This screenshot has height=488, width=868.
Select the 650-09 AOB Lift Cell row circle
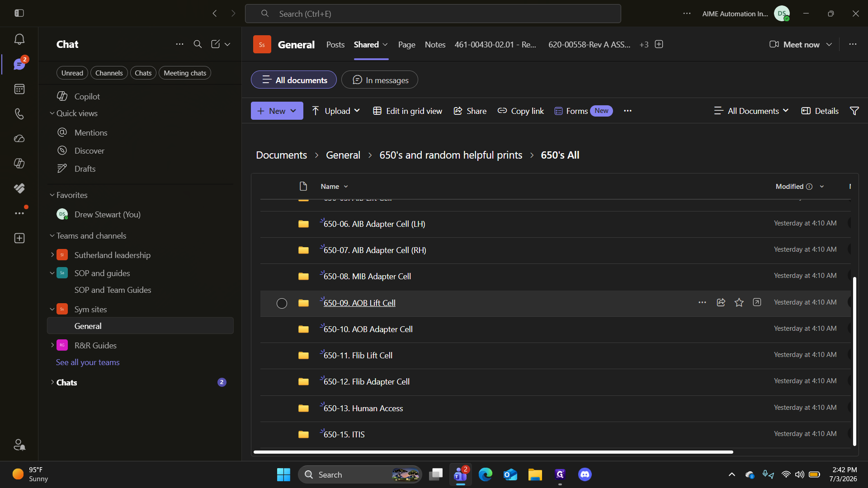coord(282,303)
